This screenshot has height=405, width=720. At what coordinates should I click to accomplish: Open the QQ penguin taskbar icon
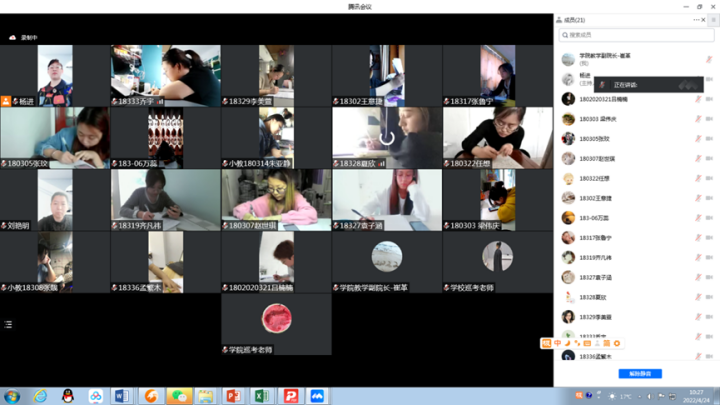[68, 396]
